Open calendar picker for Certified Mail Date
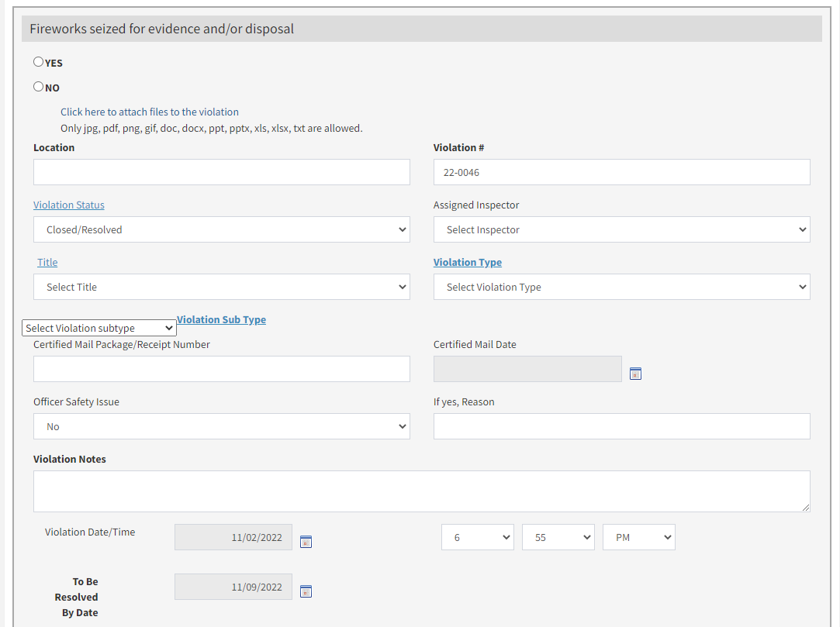 point(635,374)
